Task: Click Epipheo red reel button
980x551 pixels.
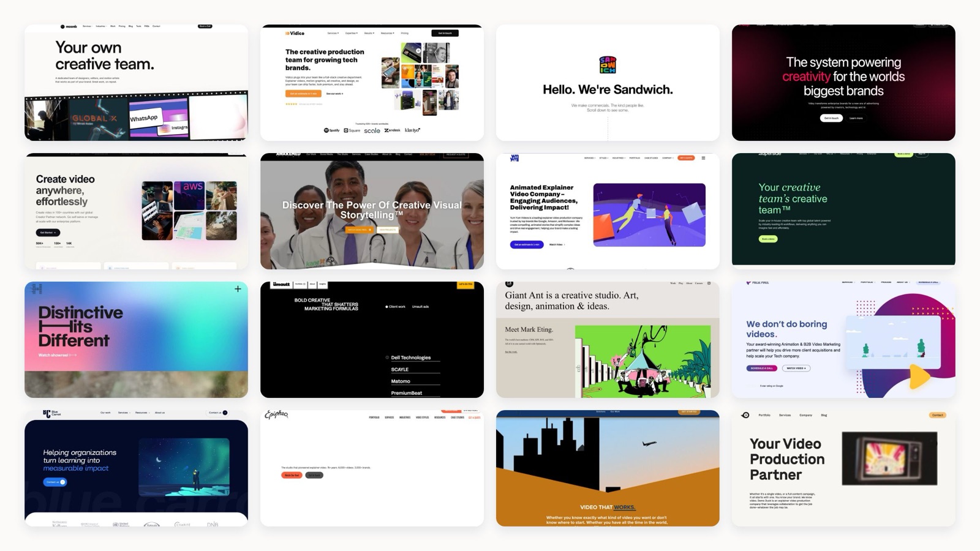Action: 292,475
